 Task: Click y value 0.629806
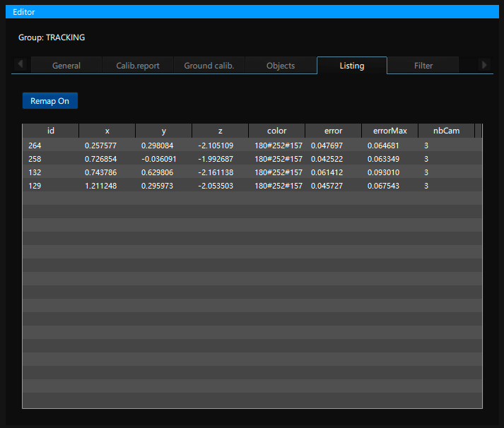pyautogui.click(x=157, y=172)
